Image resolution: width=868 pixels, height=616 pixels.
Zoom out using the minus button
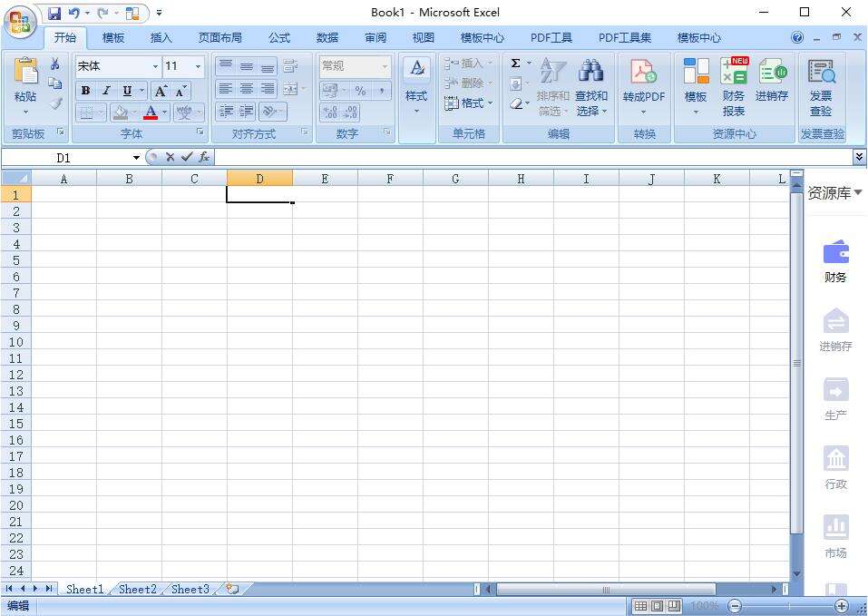click(x=735, y=606)
